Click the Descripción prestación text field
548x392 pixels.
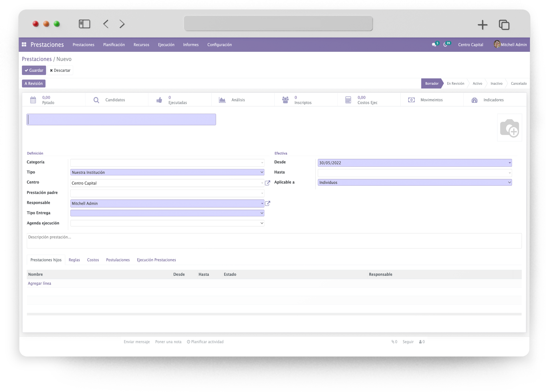[x=274, y=241]
